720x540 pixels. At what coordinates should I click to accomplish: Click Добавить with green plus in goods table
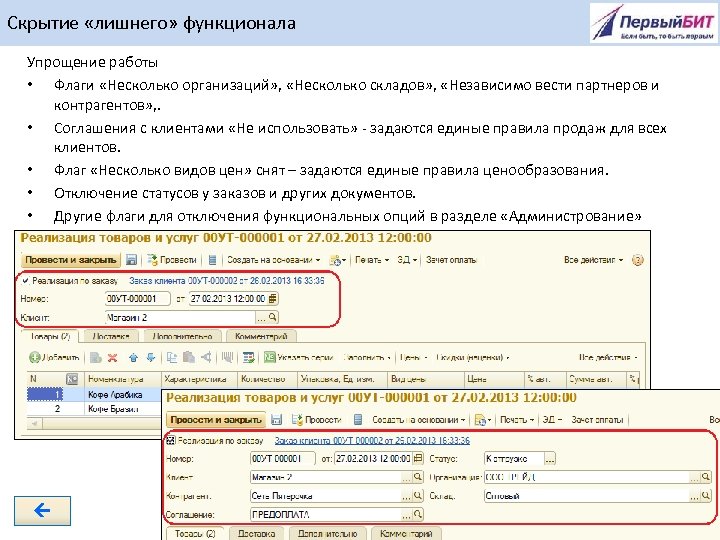(54, 357)
